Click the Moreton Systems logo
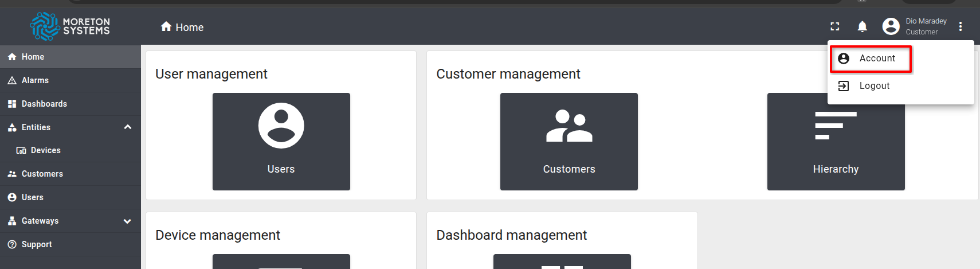 70,26
